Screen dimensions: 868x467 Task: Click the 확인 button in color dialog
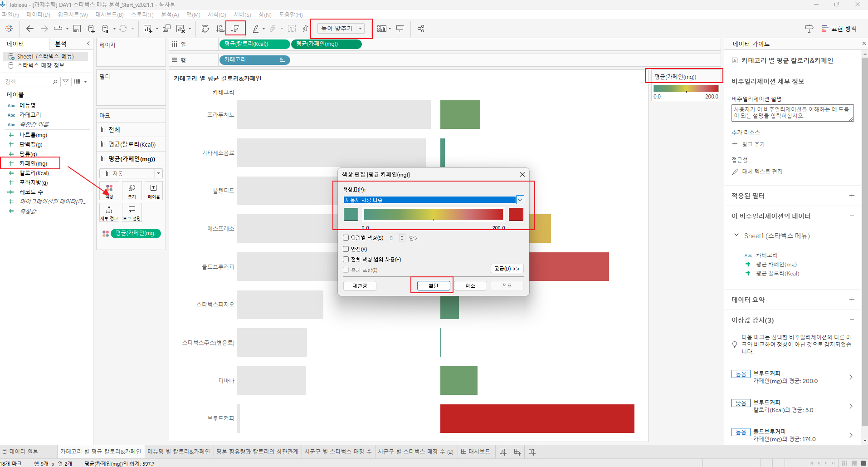(434, 286)
